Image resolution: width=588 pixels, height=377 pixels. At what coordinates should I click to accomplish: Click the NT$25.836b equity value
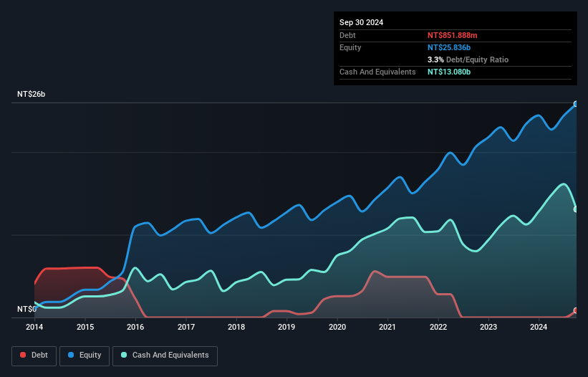coord(449,47)
